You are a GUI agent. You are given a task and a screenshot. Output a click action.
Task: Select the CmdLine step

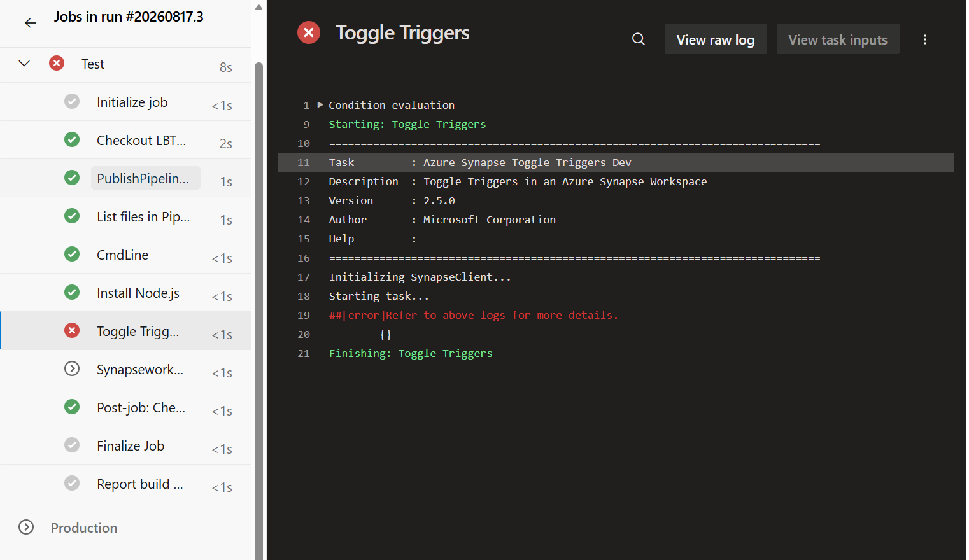pos(126,255)
